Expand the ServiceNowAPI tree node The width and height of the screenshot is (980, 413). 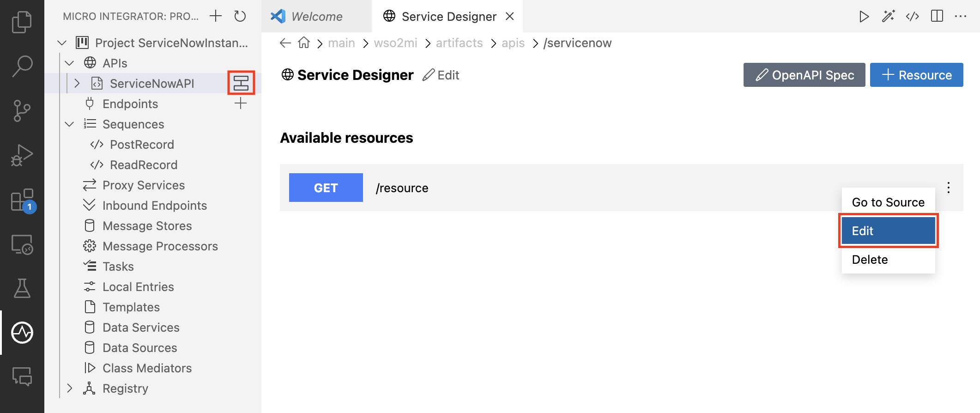77,84
